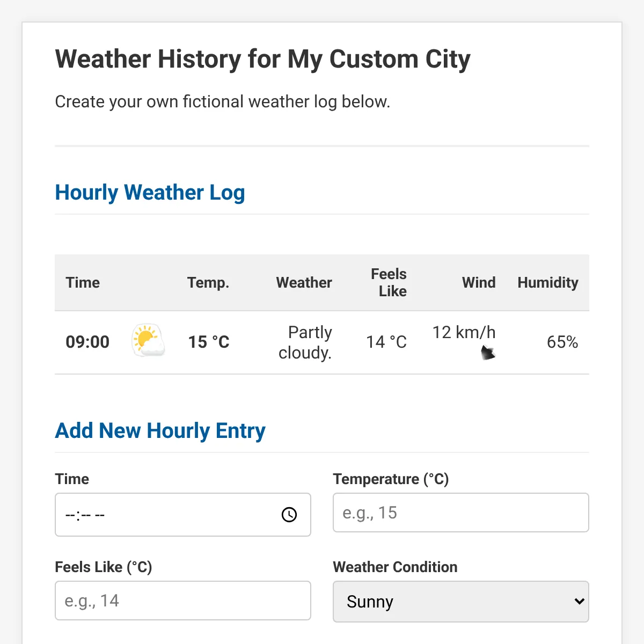Click the Hourly Weather Log heading
Image resolution: width=644 pixels, height=644 pixels.
pos(150,193)
